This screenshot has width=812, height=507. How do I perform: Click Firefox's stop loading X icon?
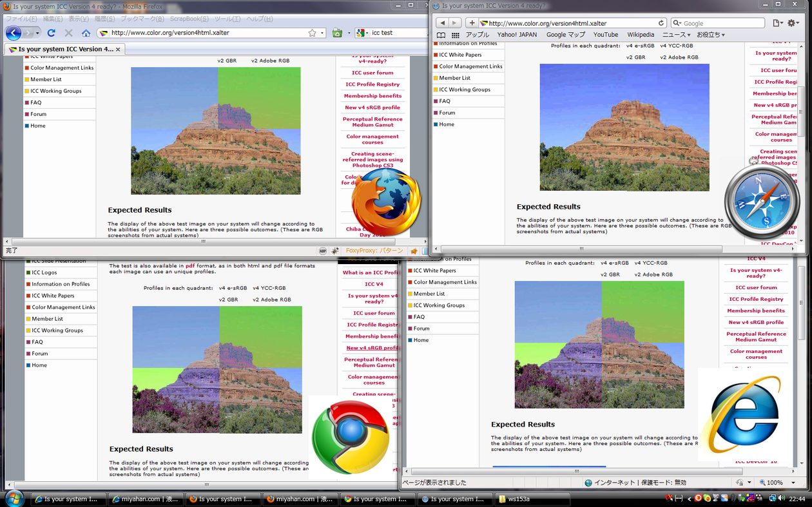(x=68, y=33)
